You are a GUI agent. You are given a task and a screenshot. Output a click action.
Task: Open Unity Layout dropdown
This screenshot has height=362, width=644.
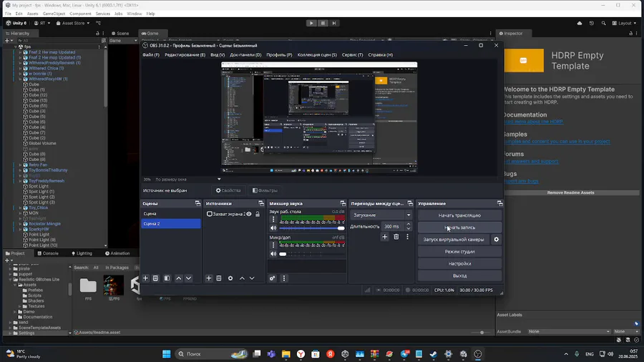[x=624, y=23]
